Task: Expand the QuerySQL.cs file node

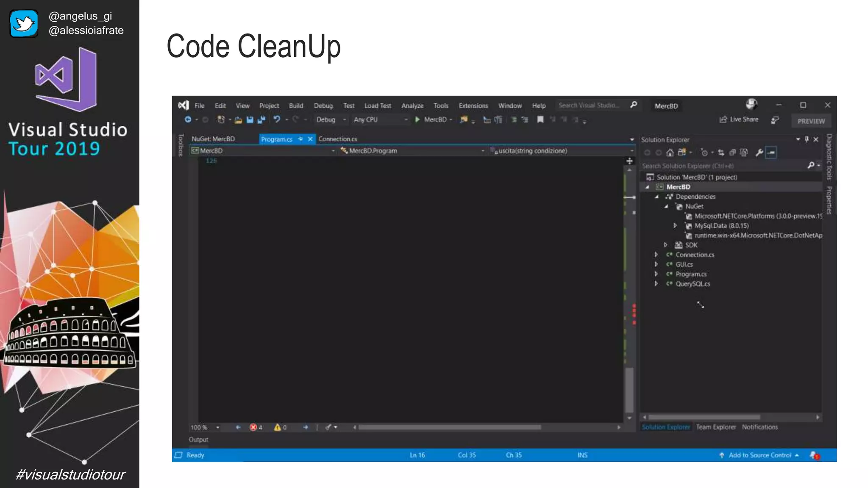Action: (x=656, y=284)
